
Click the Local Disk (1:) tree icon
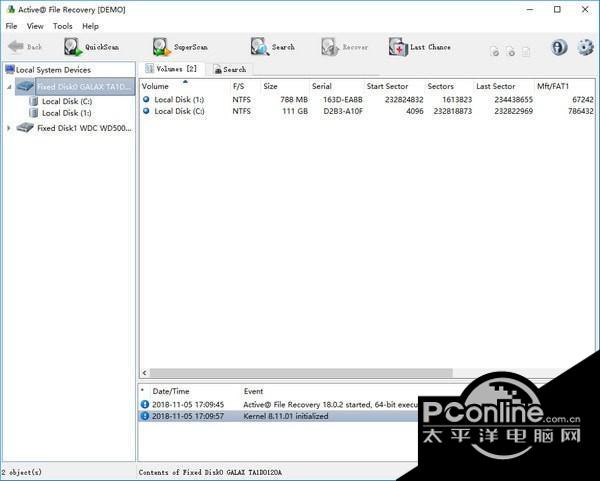tap(34, 113)
